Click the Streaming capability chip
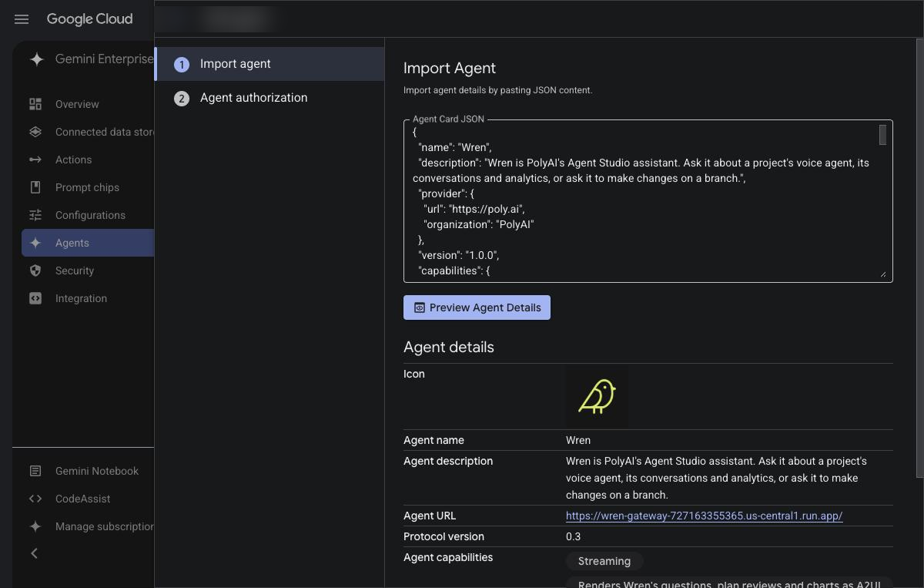The width and height of the screenshot is (924, 588). coord(604,561)
